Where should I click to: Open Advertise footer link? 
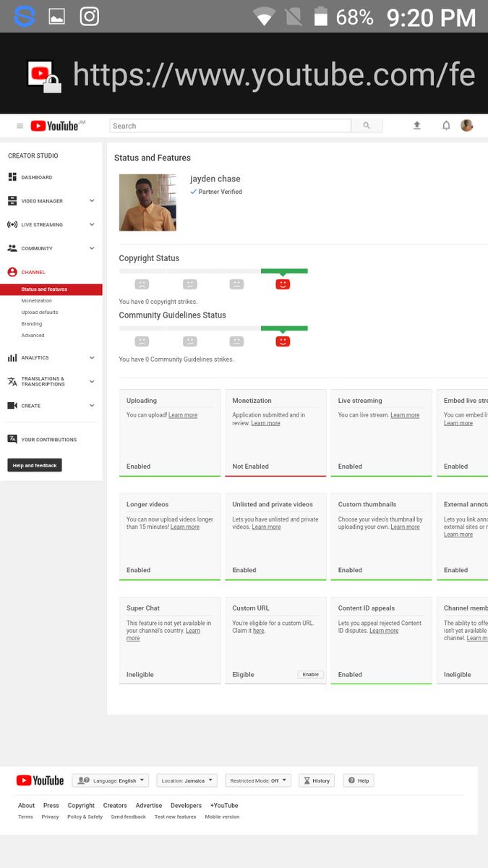(x=149, y=805)
